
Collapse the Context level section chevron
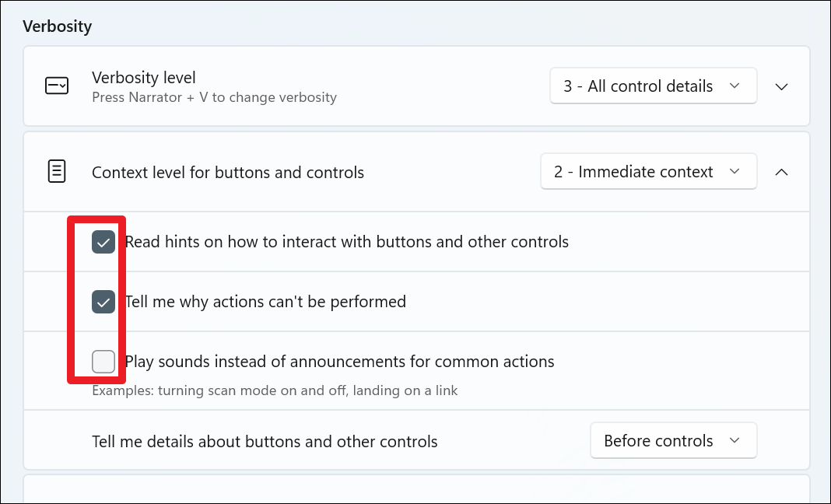tap(782, 172)
